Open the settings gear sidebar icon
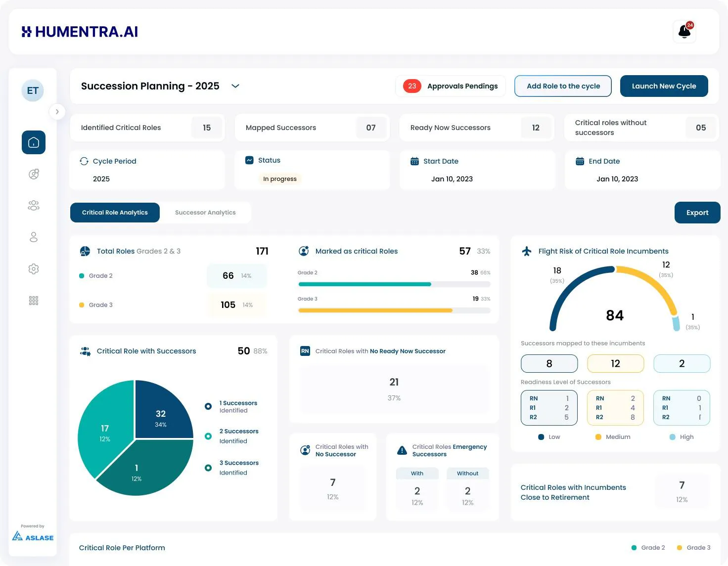The width and height of the screenshot is (728, 566). (x=34, y=269)
